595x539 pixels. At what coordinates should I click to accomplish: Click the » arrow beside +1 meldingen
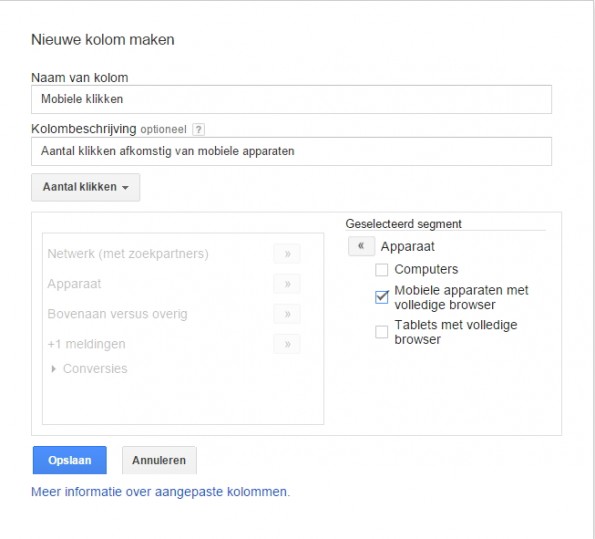[x=287, y=344]
